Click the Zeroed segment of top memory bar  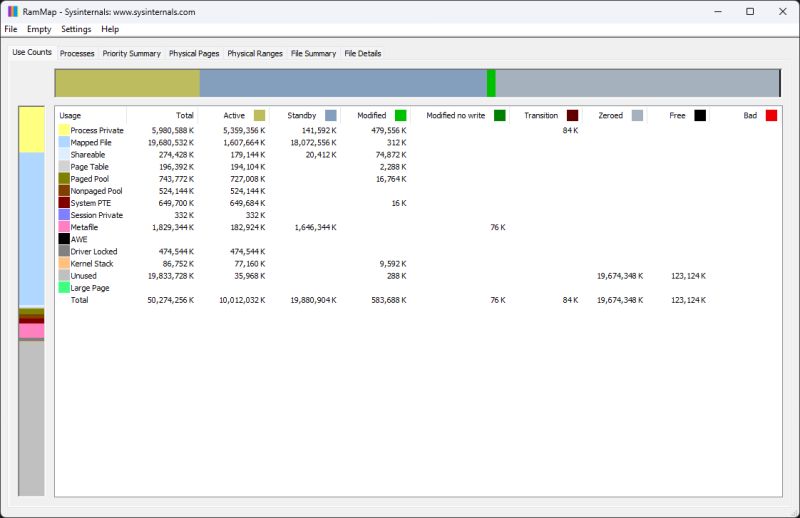(x=638, y=83)
